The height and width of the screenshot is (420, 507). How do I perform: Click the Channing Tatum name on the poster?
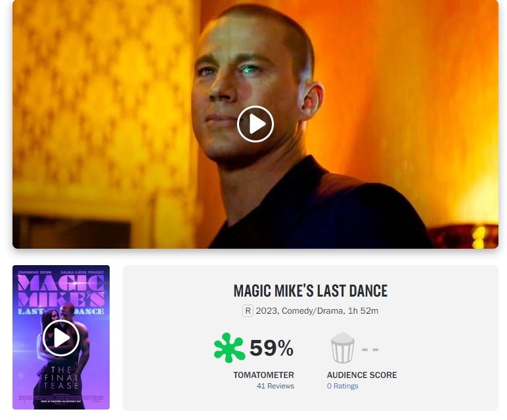(x=35, y=272)
